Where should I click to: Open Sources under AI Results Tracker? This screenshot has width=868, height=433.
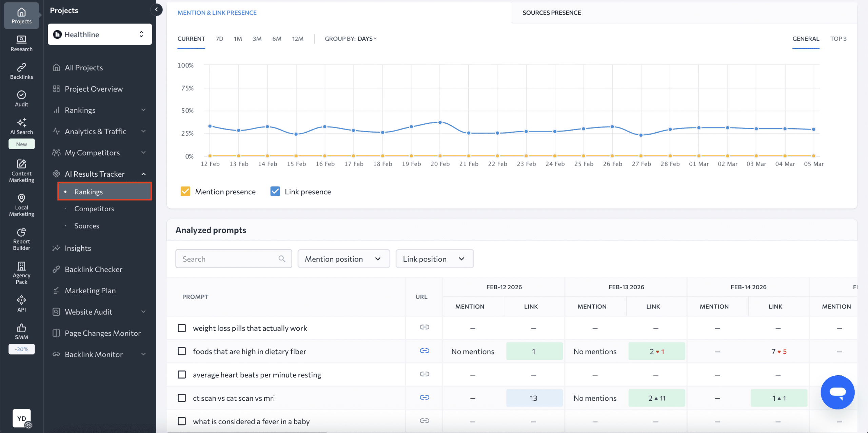(86, 225)
